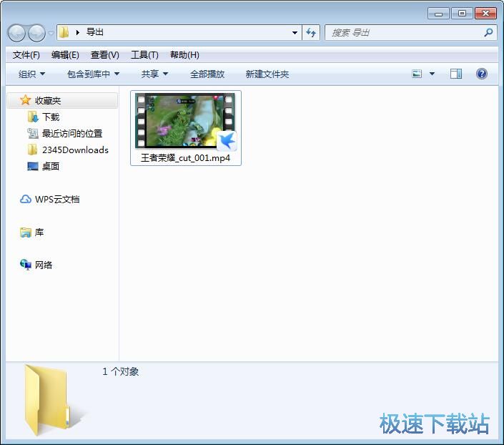This screenshot has height=445, width=504.
Task: Open the 编辑(E) menu
Action: tap(65, 55)
